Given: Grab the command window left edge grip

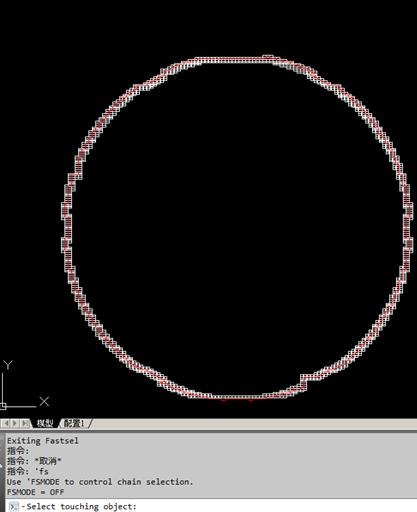Looking at the screenshot, I should [1, 467].
